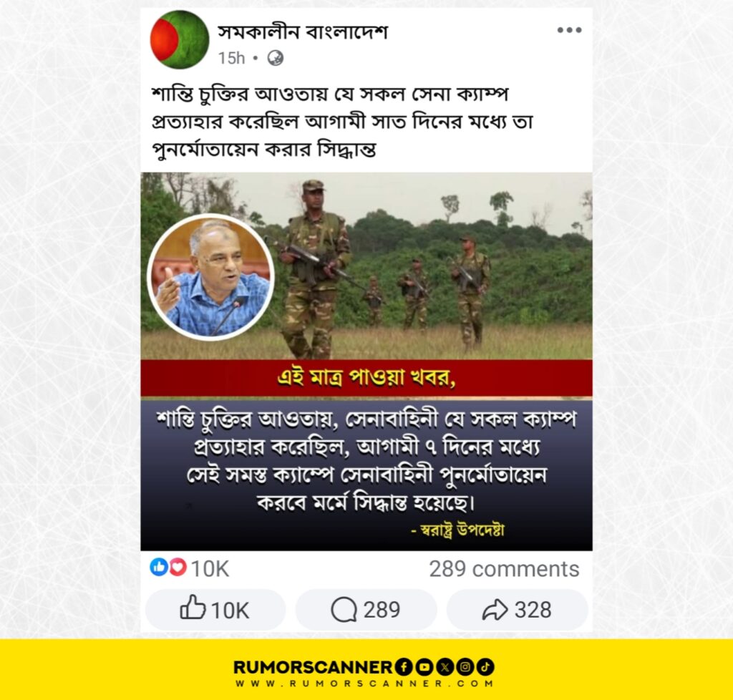Open the RumorScanner TikTok icon
The image size is (733, 700).
click(486, 667)
